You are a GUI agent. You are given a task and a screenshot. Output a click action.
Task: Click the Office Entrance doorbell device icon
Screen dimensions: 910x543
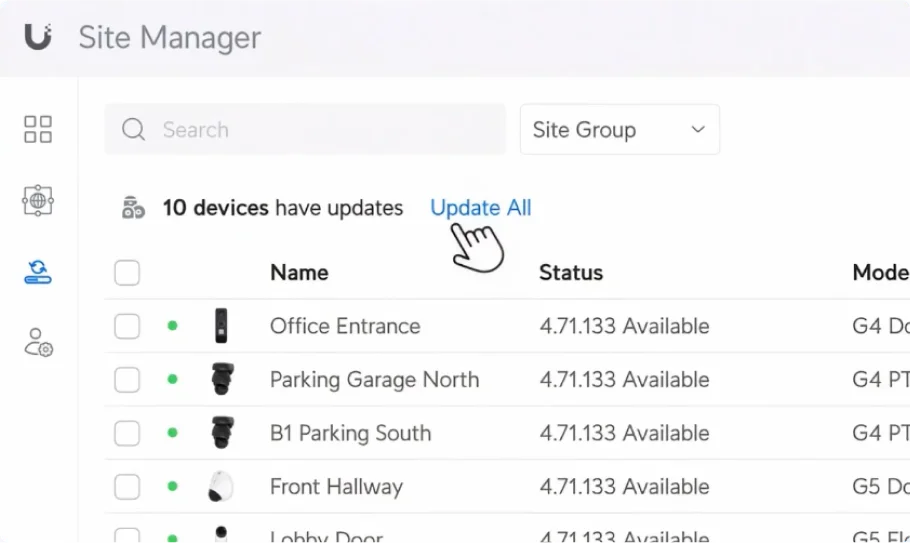click(221, 325)
